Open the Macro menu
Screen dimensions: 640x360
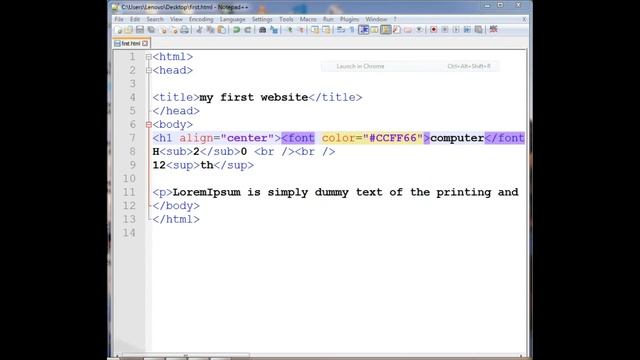pos(308,20)
